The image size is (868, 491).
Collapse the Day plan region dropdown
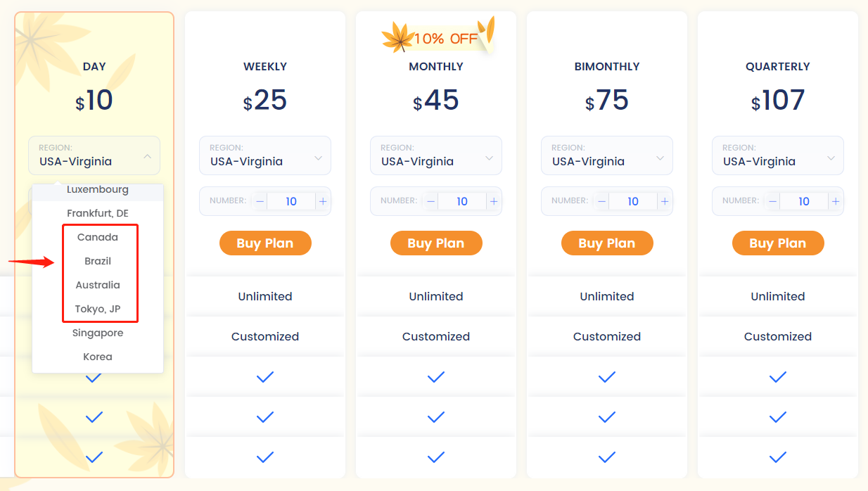coord(94,155)
